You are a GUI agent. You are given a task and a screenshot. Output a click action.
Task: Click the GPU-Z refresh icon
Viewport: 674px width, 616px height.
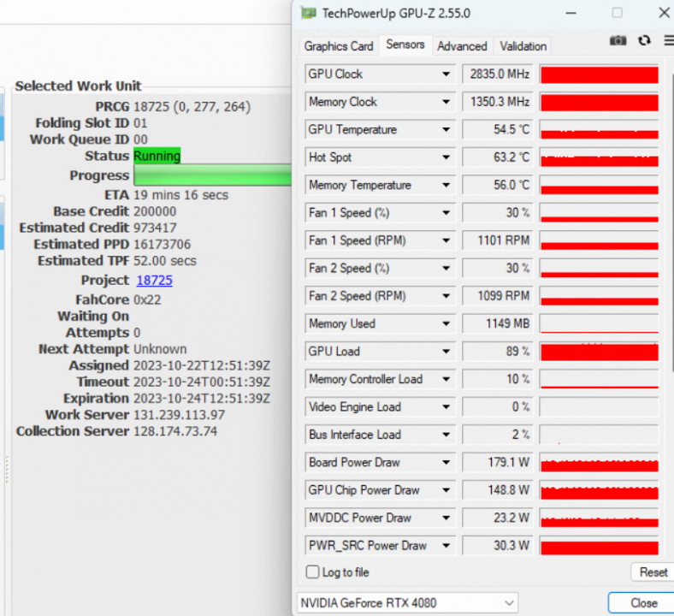(644, 40)
